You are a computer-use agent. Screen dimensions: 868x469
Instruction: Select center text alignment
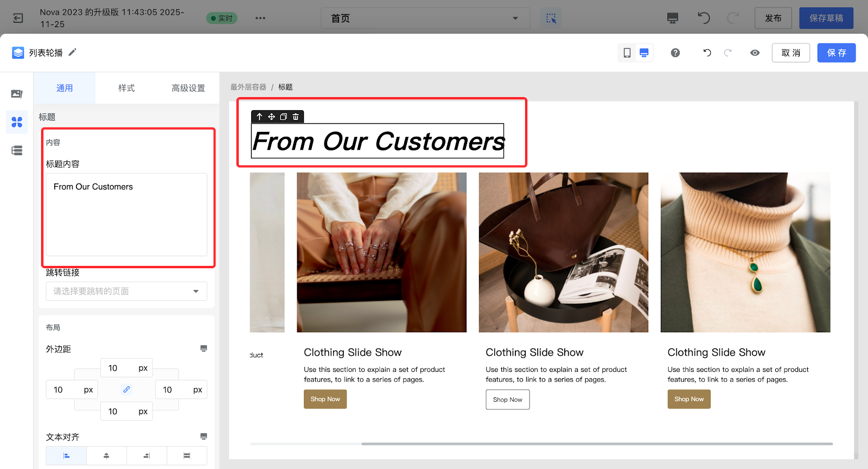click(x=106, y=456)
